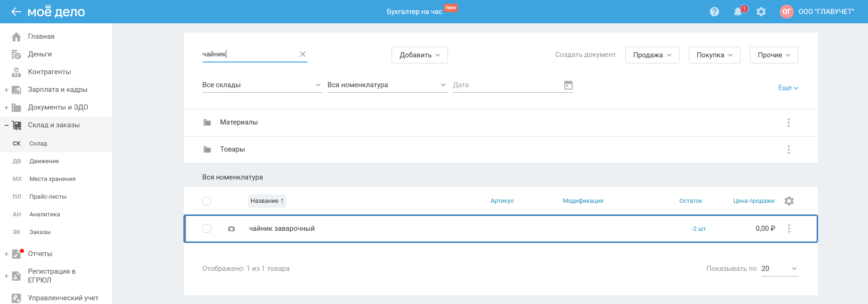Go to Места хранения submenu item

pos(52,179)
